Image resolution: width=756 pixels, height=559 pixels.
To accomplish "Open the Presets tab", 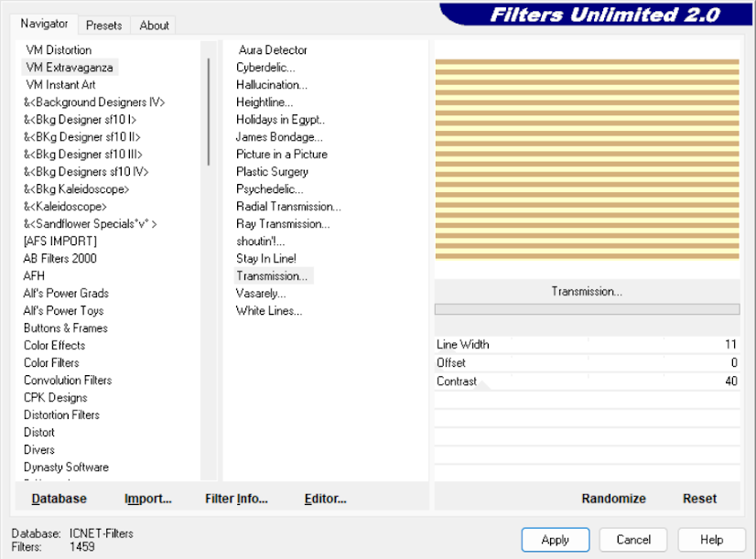I will [x=103, y=25].
